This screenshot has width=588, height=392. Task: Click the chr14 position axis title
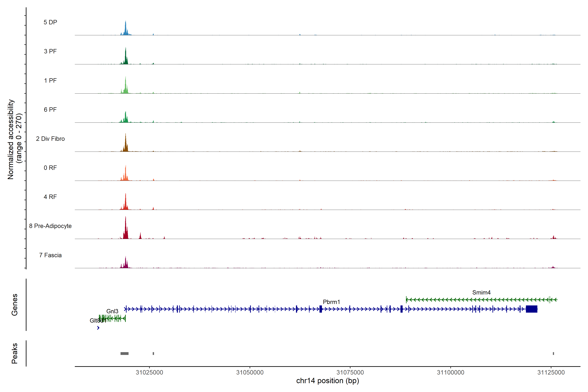point(327,381)
